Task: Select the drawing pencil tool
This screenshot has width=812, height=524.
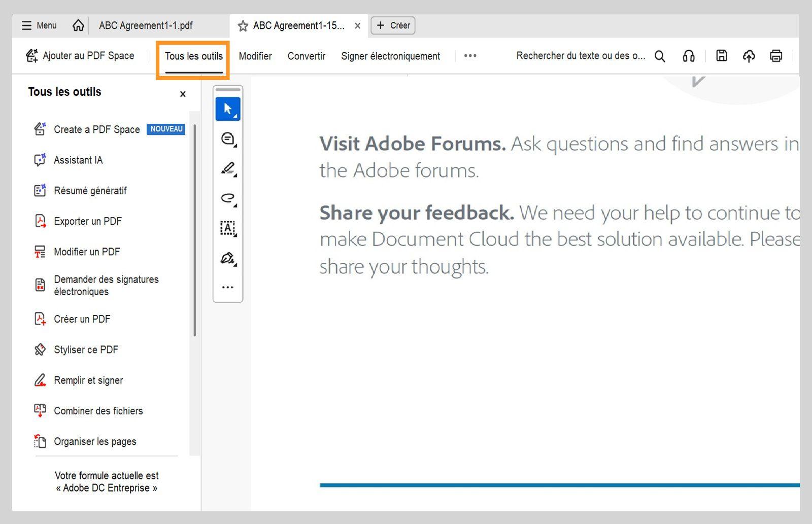Action: [227, 168]
